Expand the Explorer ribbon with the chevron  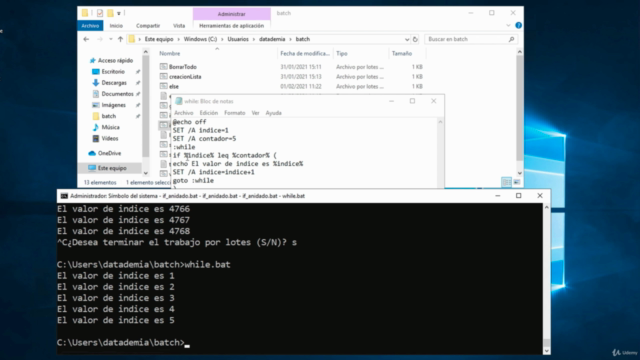pos(508,25)
